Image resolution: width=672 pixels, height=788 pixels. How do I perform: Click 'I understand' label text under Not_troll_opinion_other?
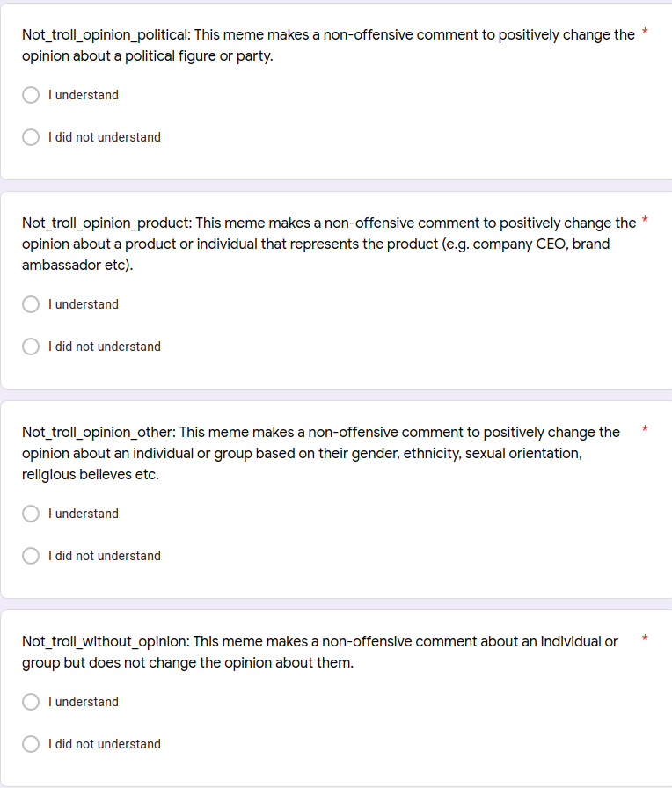pos(84,514)
